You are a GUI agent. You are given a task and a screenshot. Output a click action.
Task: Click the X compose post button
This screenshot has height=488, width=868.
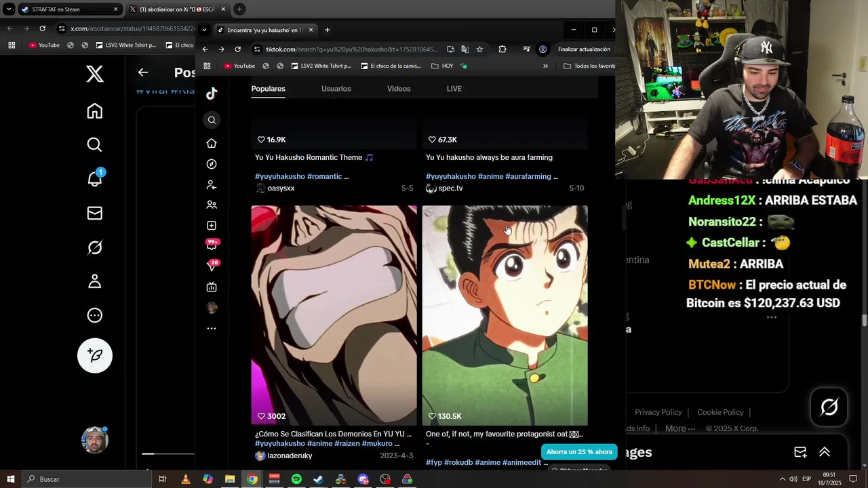tap(95, 355)
